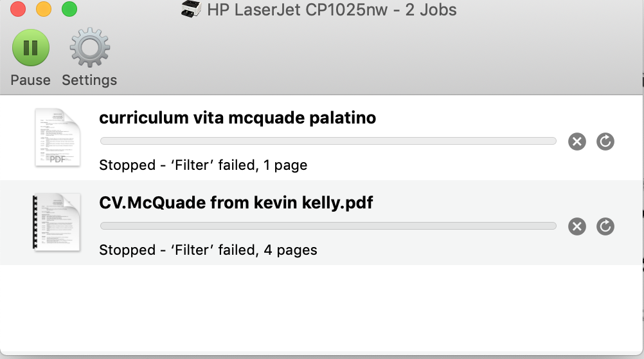The width and height of the screenshot is (644, 359).
Task: Click the 'Filter' failed, 4 pages status text
Action: 208,250
